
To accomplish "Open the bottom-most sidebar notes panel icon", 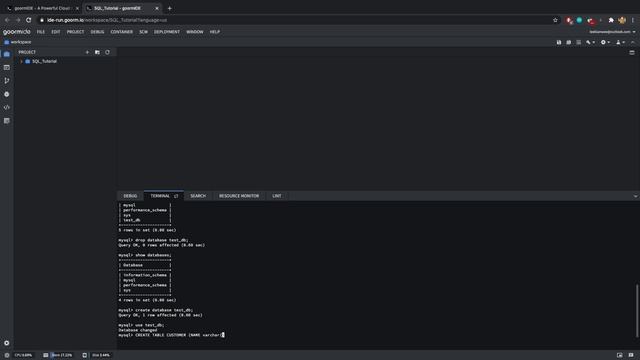I will (x=7, y=121).
